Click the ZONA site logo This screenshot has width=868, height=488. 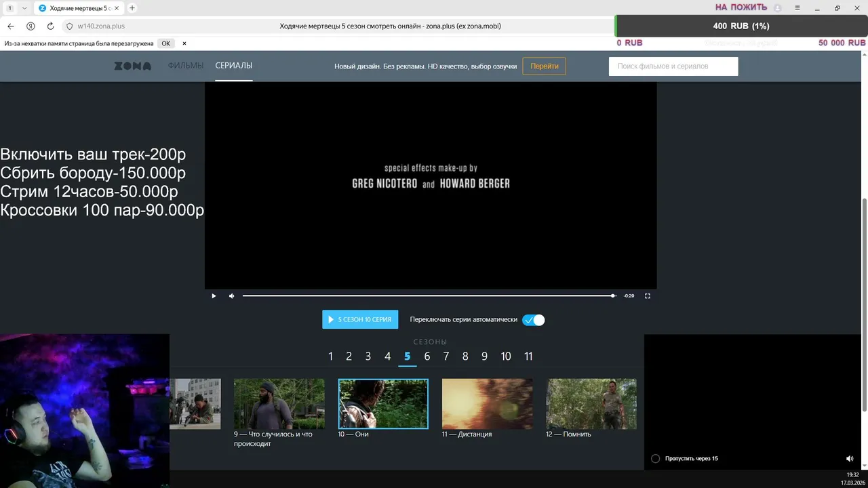(132, 66)
